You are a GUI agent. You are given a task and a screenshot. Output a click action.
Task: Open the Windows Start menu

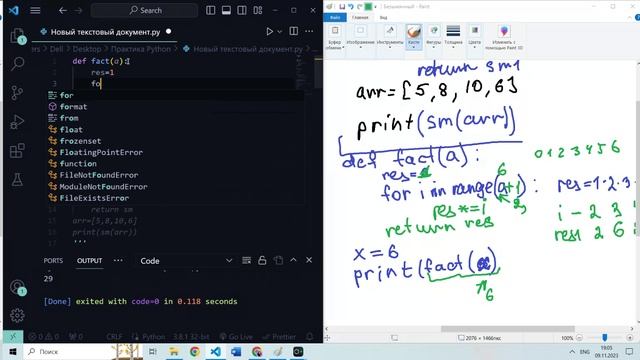pyautogui.click(x=13, y=351)
